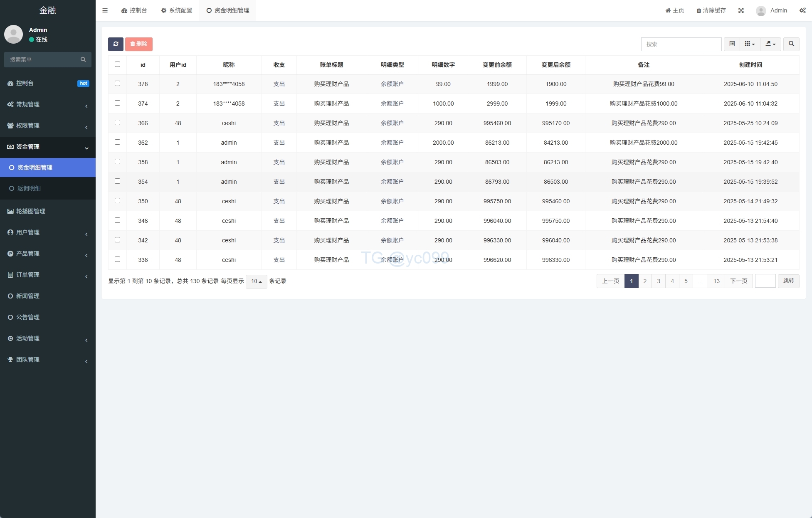Open the page size 10 dropdown
Screen dimensions: 812x518
click(x=256, y=281)
